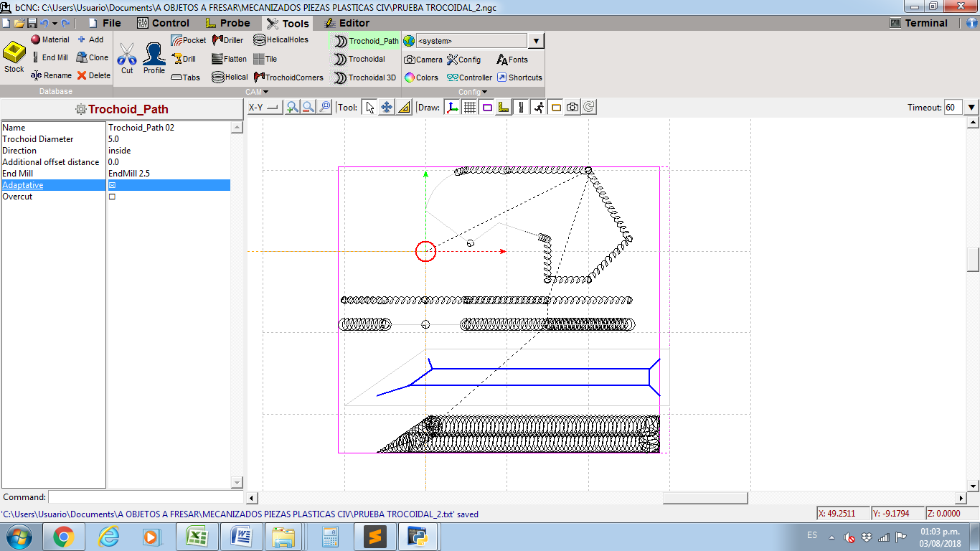Click the camera icon in Draw toolbar
980x551 pixels.
pyautogui.click(x=572, y=108)
